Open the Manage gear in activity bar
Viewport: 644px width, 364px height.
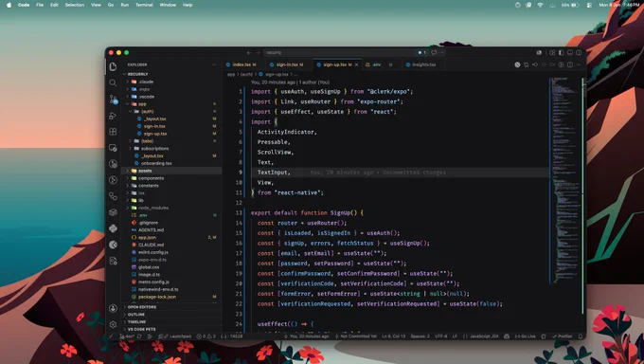pyautogui.click(x=113, y=324)
